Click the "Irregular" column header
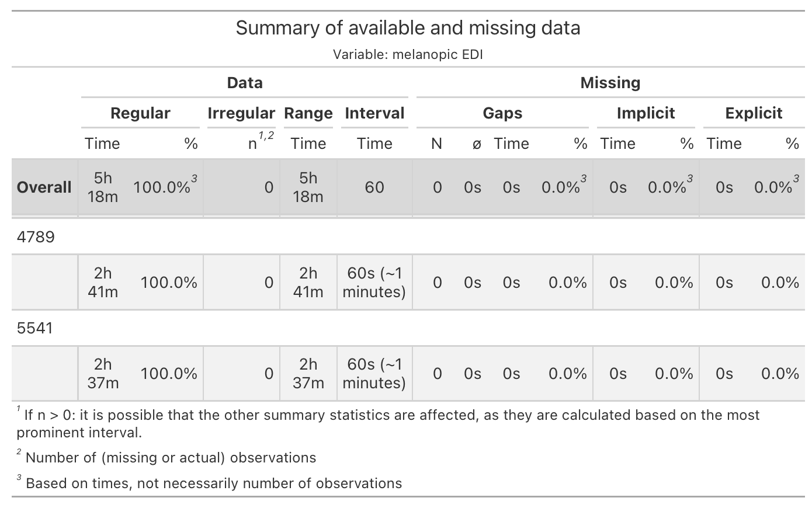The image size is (812, 508). click(x=241, y=113)
